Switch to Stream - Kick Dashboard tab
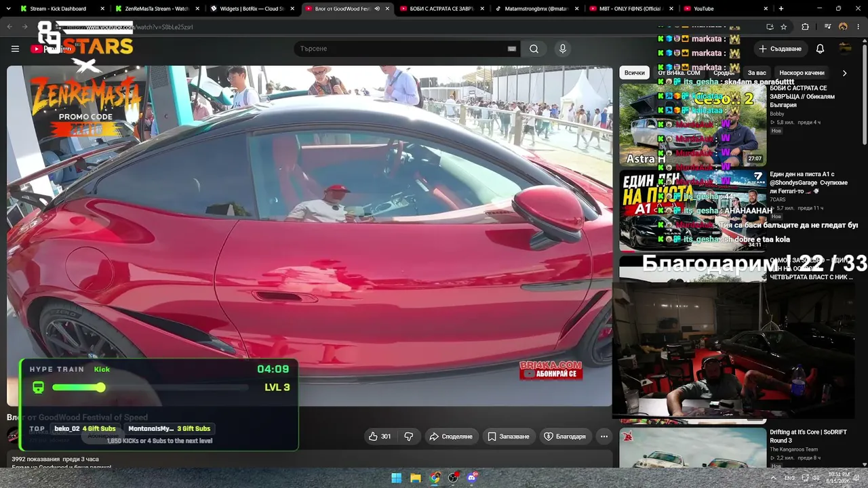Image resolution: width=868 pixels, height=488 pixels. coord(58,9)
